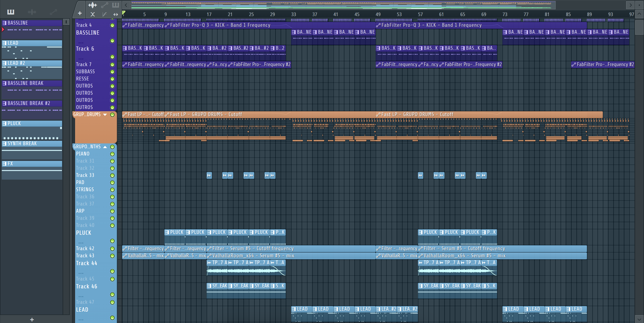The image size is (644, 323).
Task: Expand the GRUP..DRUMS group arrow
Action: 105,115
